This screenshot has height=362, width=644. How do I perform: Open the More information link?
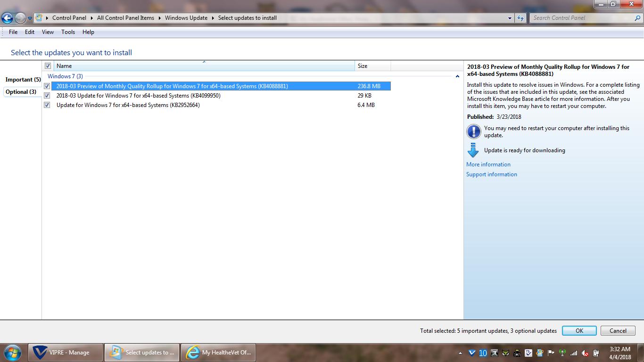(488, 165)
